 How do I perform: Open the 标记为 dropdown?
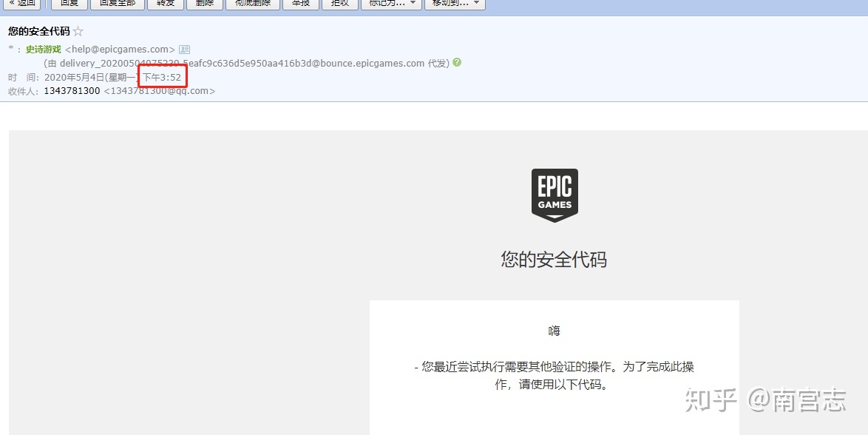point(391,3)
